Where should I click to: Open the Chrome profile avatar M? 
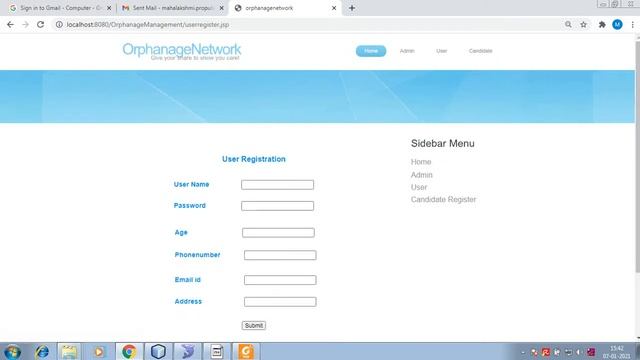pyautogui.click(x=617, y=24)
